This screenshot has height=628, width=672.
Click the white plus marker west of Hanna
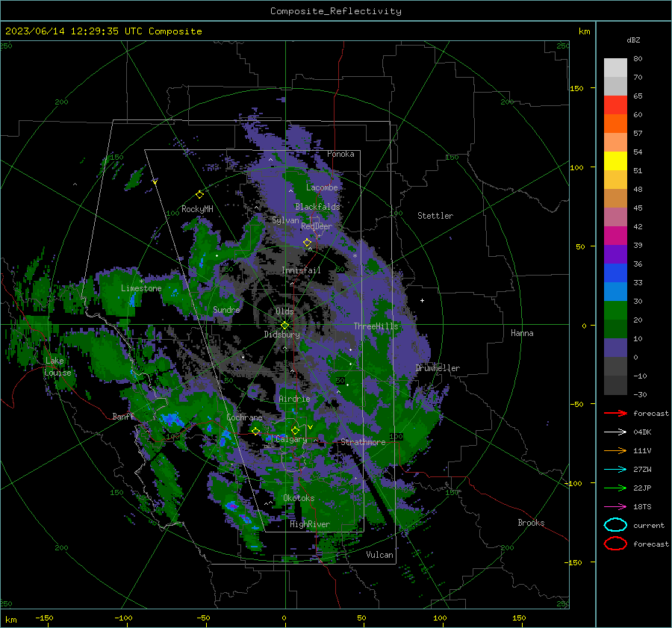click(x=422, y=300)
